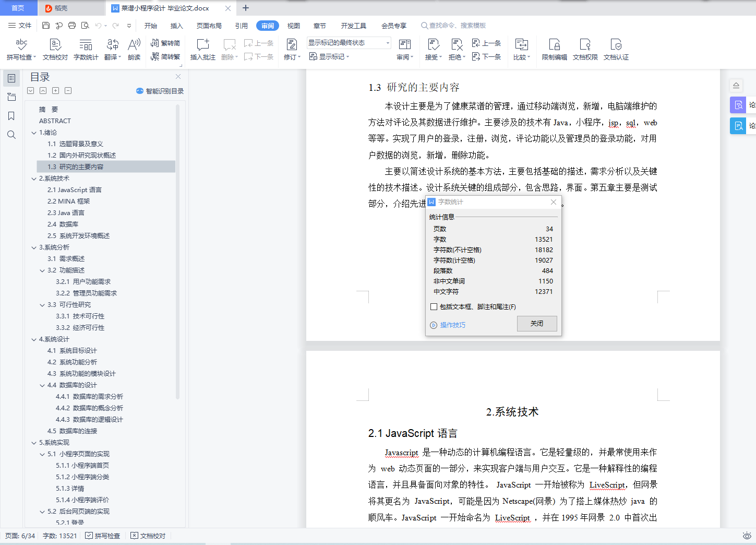Open the search icon in left sidebar
The width and height of the screenshot is (756, 545).
pos(11,135)
